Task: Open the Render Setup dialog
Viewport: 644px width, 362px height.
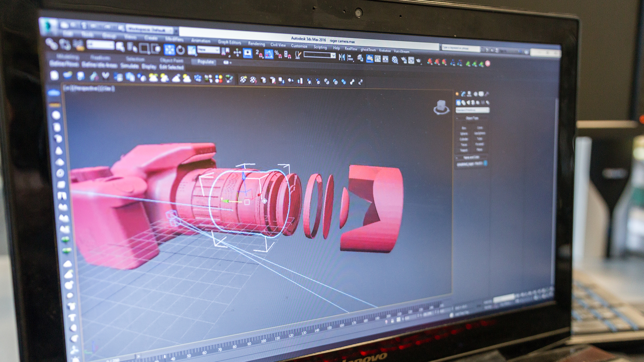Action: point(404,60)
